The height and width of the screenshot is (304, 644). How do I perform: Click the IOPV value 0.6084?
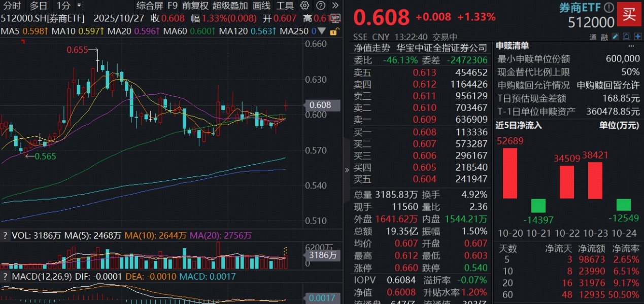point(401,280)
